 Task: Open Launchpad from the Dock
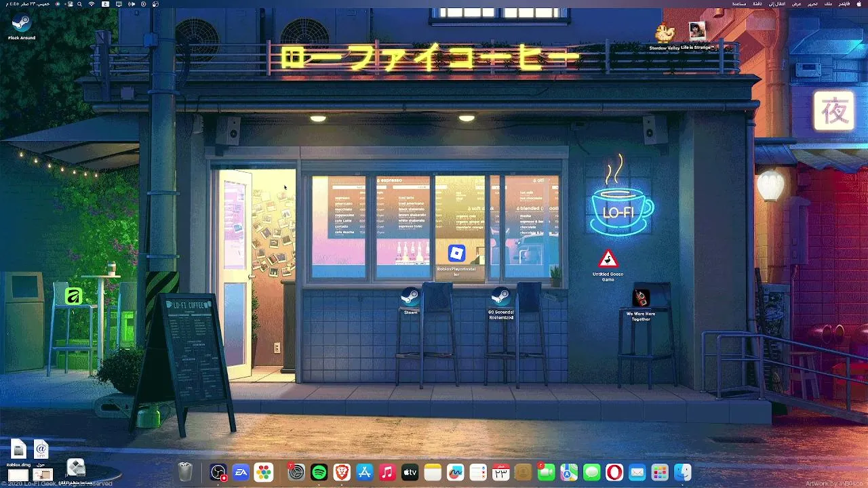tap(660, 472)
